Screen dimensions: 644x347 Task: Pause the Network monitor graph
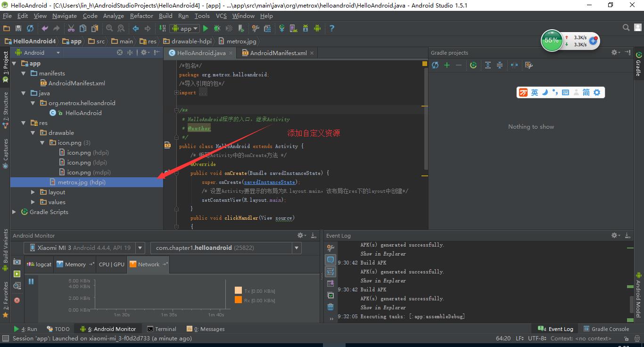[x=31, y=281]
